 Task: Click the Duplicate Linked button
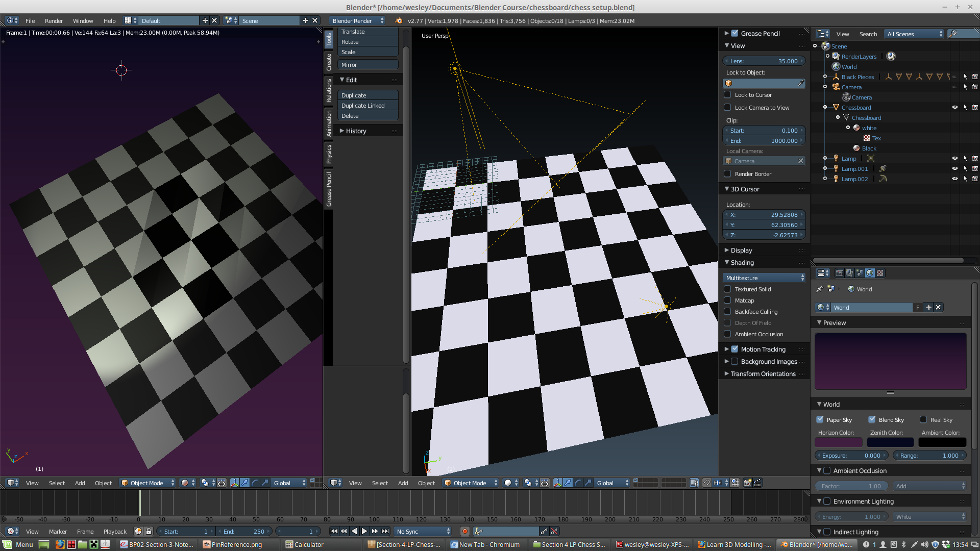367,106
